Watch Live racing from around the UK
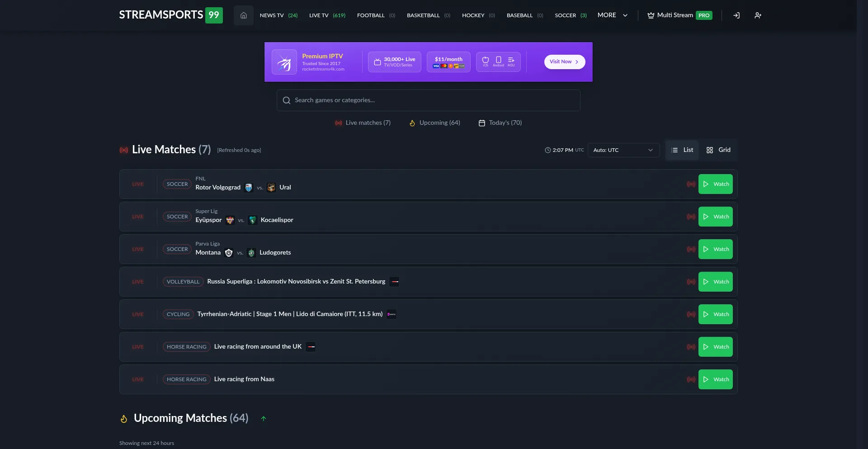Screen dimensions: 868x449 click(x=716, y=347)
